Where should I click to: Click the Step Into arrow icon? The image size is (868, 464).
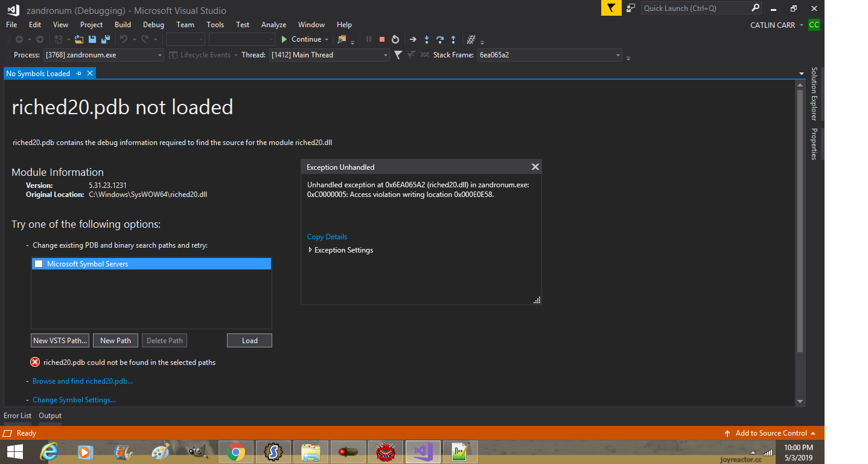coord(427,39)
